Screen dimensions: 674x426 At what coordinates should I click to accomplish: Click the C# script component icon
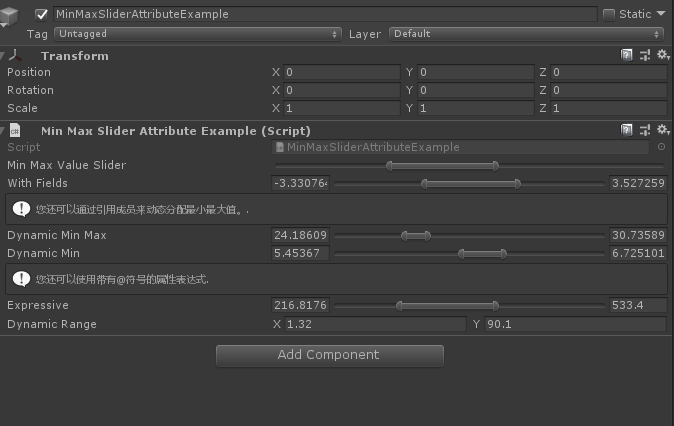coord(19,130)
